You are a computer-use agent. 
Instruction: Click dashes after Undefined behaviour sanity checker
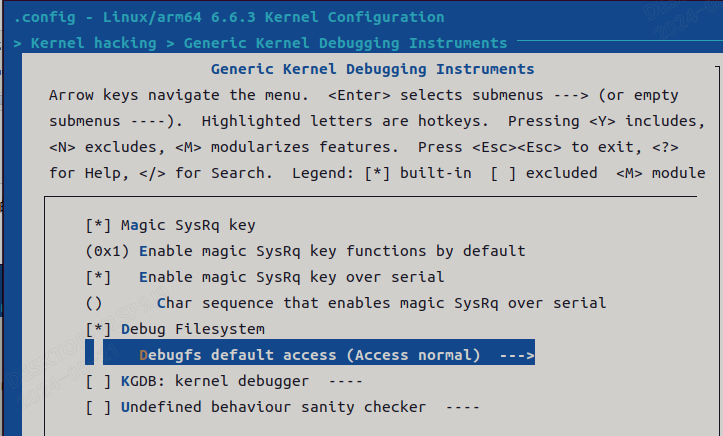coord(461,407)
